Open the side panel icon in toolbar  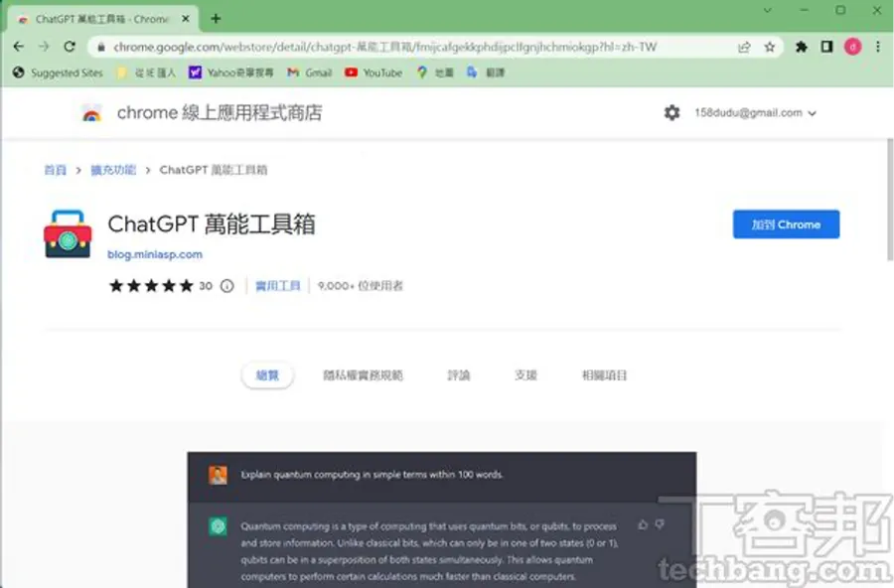(826, 48)
